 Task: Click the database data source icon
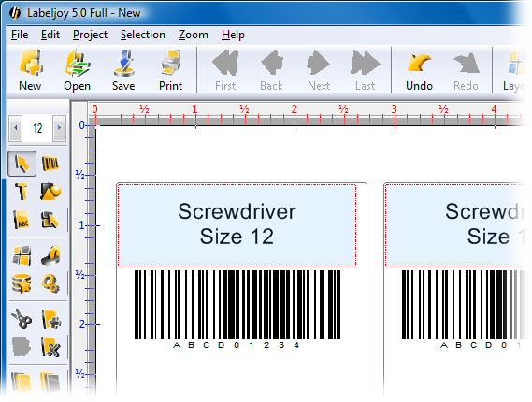[22, 283]
